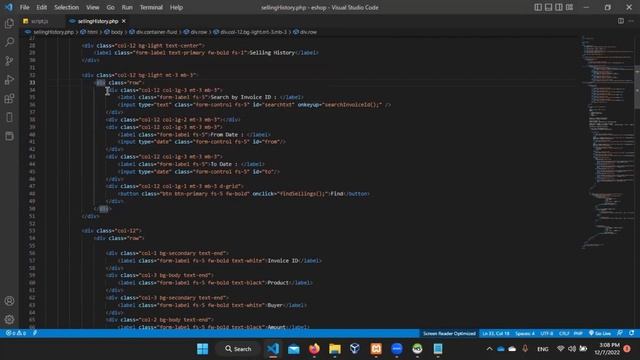
Task: Open the Windows Start menu
Action: pyautogui.click(x=202, y=349)
